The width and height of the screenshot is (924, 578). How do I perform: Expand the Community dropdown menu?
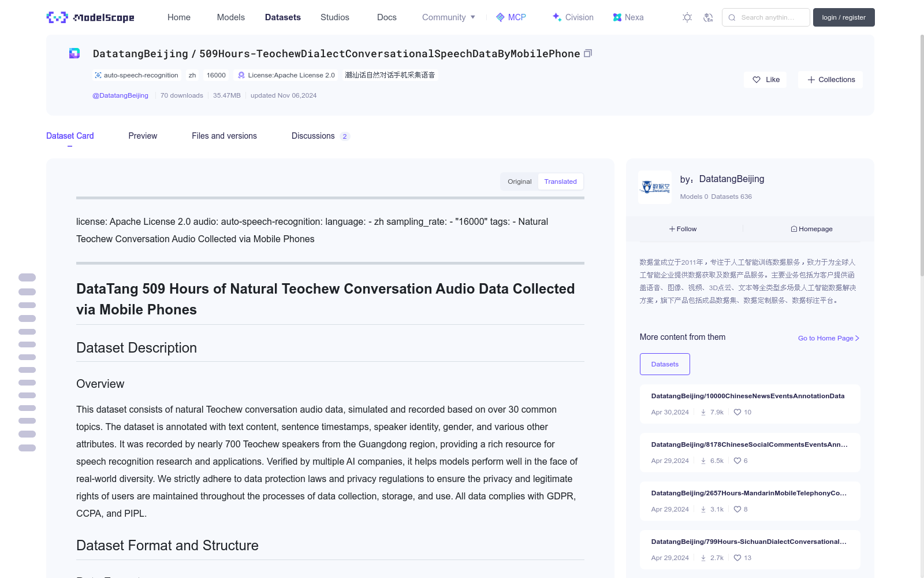pos(449,17)
